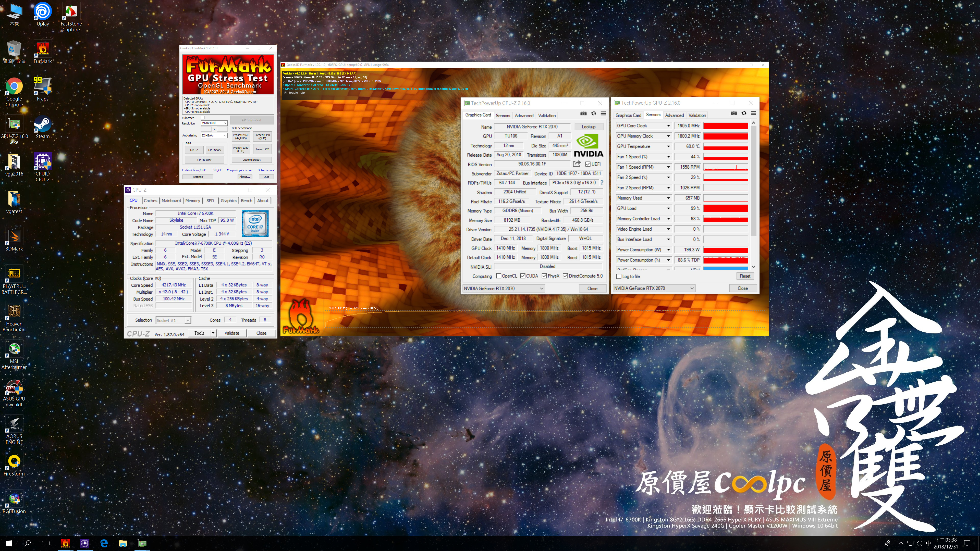Click Windows Start button
Viewport: 980px width, 551px height.
click(x=9, y=543)
